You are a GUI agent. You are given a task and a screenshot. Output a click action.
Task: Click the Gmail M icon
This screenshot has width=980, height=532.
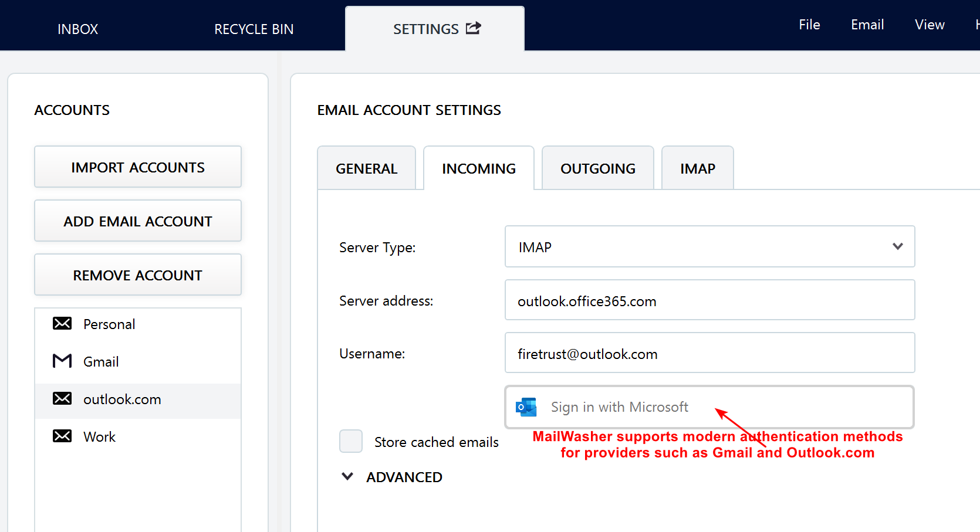point(62,361)
